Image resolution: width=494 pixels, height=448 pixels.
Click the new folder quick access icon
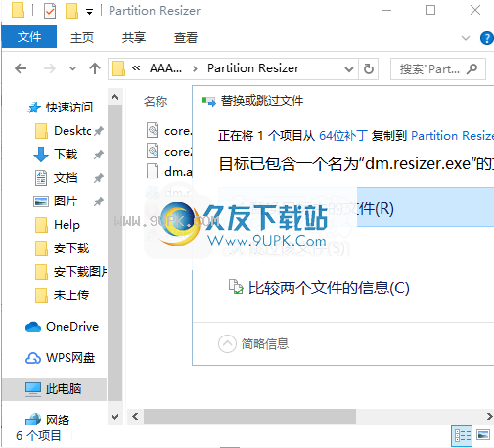coord(71,11)
